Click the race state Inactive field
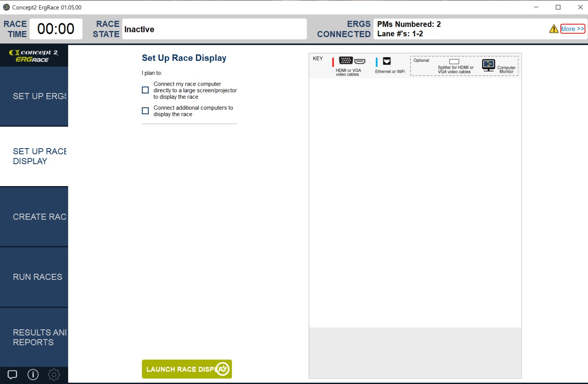Image resolution: width=588 pixels, height=384 pixels. [x=214, y=29]
